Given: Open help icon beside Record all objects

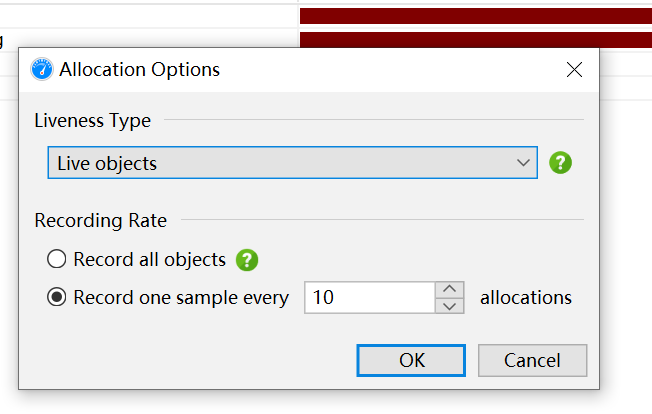Looking at the screenshot, I should (247, 260).
